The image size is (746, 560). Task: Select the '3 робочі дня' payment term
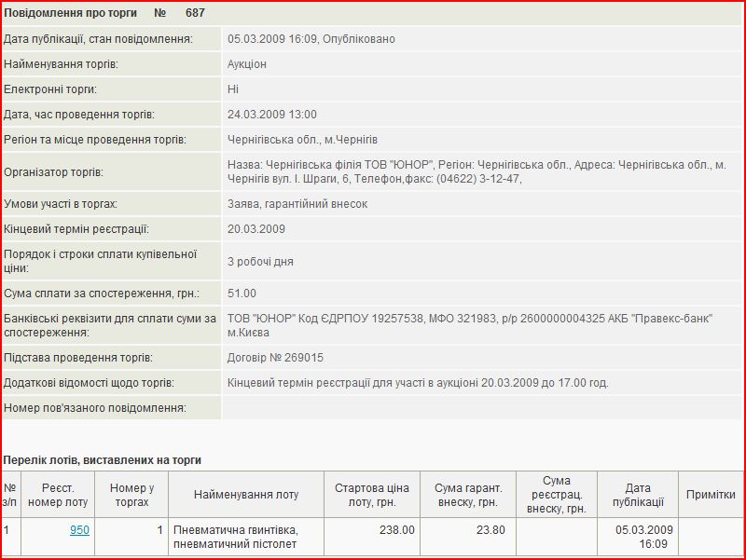pyautogui.click(x=260, y=262)
